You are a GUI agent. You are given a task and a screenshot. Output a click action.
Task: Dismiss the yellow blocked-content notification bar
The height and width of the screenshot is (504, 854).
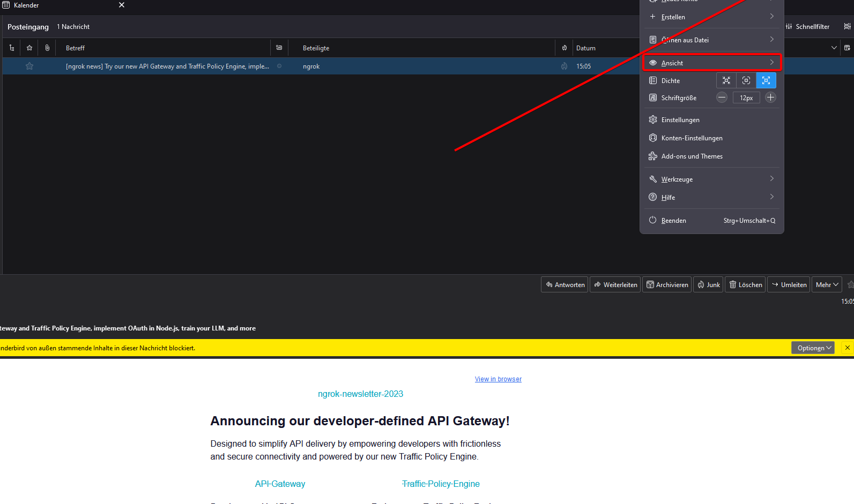coord(847,348)
